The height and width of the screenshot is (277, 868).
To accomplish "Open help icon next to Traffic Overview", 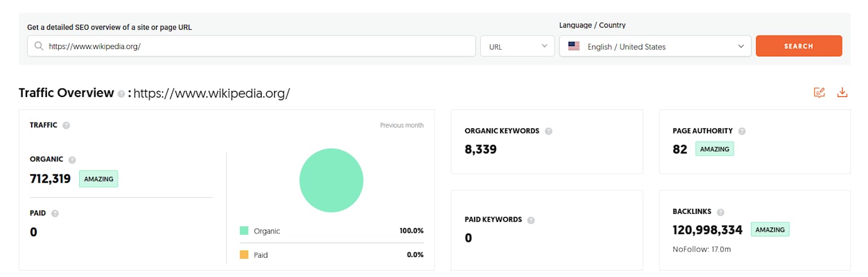I will pyautogui.click(x=121, y=94).
